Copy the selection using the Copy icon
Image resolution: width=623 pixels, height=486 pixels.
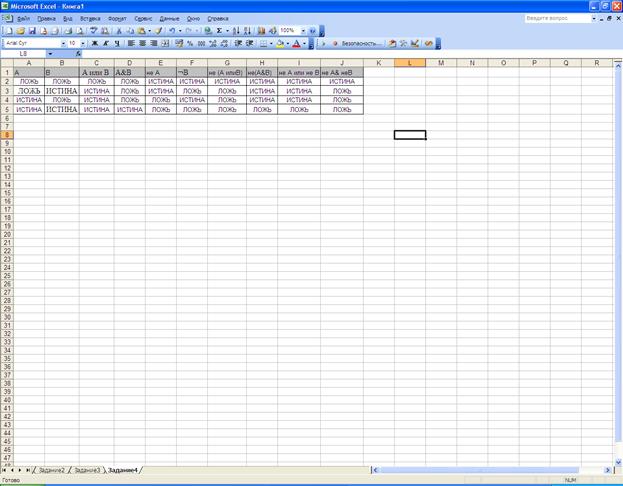(130, 31)
